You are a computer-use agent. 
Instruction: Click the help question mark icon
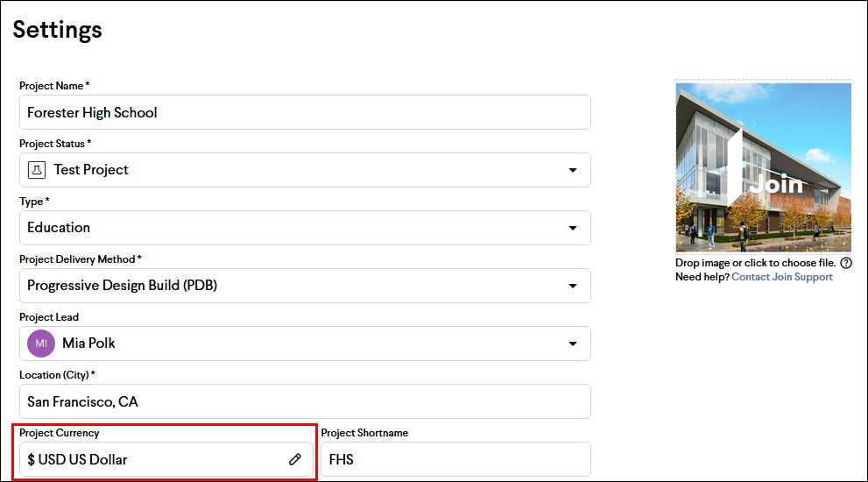(846, 263)
